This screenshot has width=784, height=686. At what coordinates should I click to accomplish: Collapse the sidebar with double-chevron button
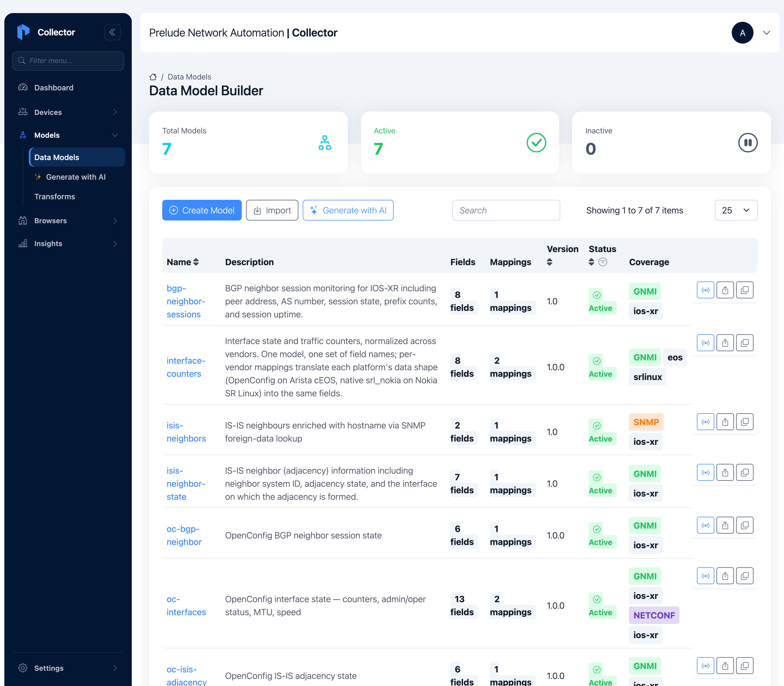click(x=112, y=32)
